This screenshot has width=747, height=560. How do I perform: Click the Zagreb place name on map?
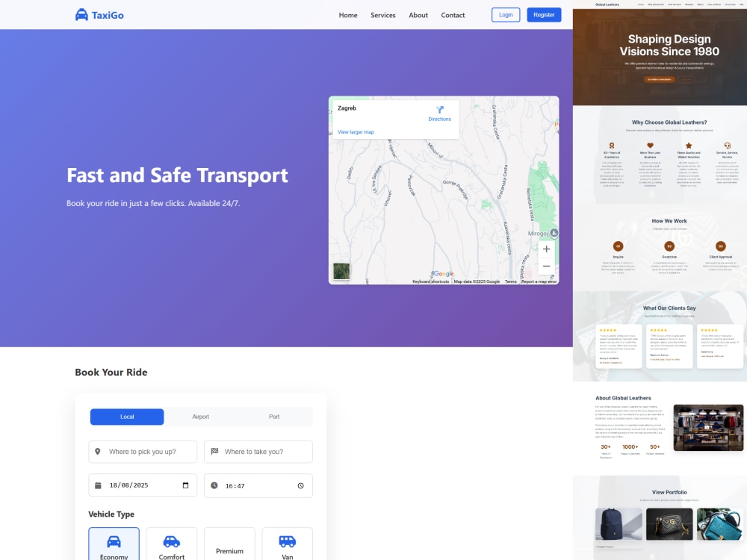[x=347, y=108]
